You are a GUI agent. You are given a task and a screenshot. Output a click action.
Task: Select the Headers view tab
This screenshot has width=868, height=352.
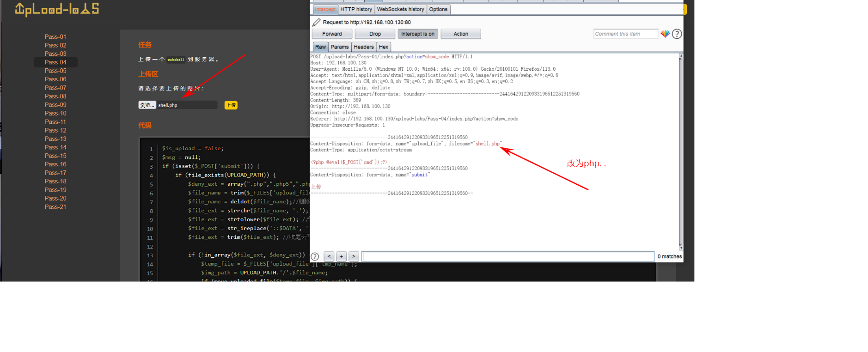pyautogui.click(x=364, y=47)
